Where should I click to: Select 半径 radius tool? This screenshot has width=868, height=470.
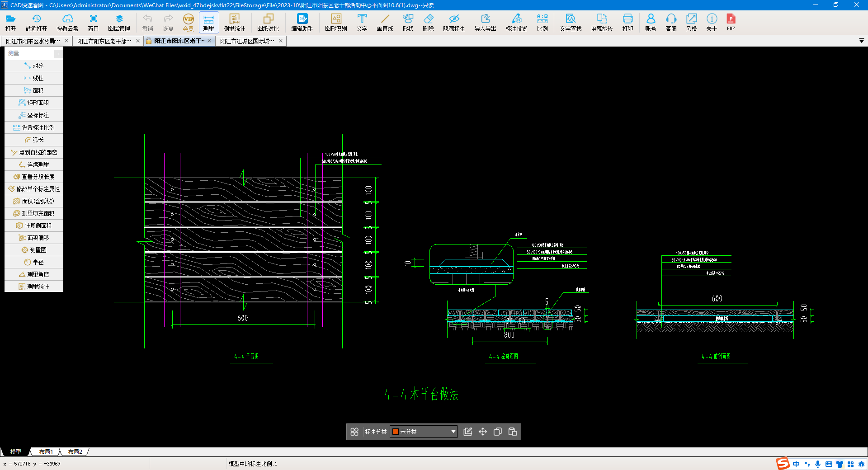pyautogui.click(x=34, y=262)
